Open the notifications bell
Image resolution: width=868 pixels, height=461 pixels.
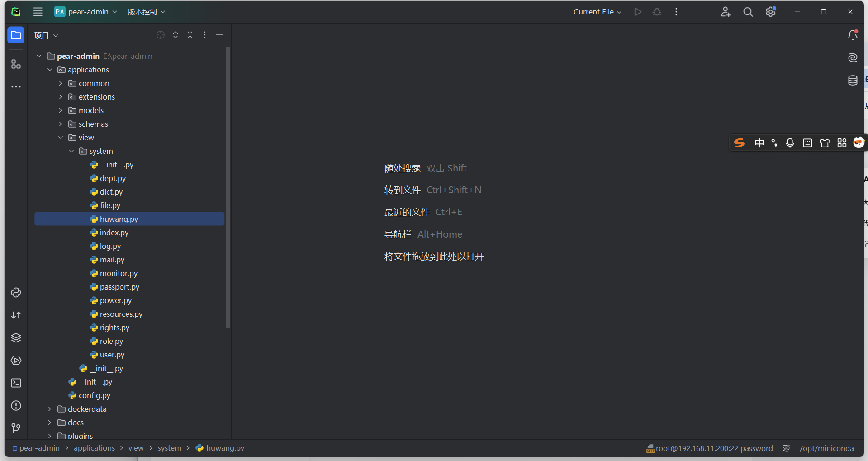tap(853, 35)
